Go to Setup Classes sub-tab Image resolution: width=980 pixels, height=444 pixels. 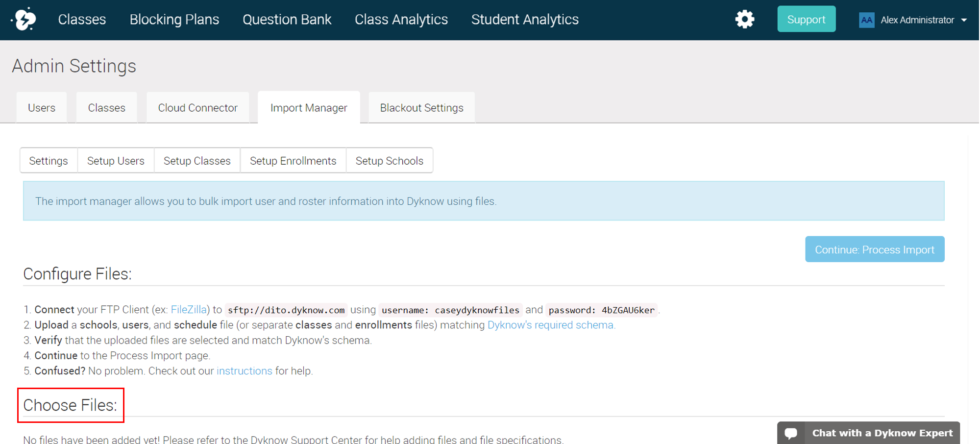pyautogui.click(x=197, y=161)
